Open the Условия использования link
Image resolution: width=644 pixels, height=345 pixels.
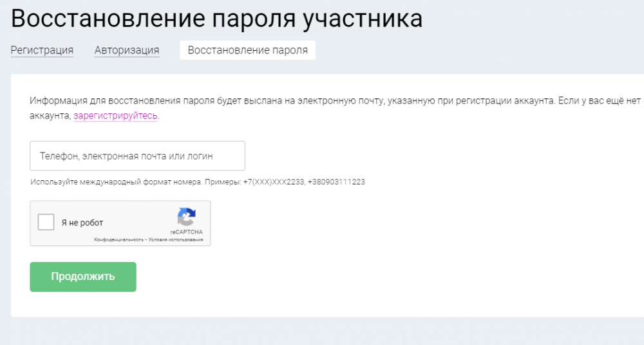coord(175,240)
